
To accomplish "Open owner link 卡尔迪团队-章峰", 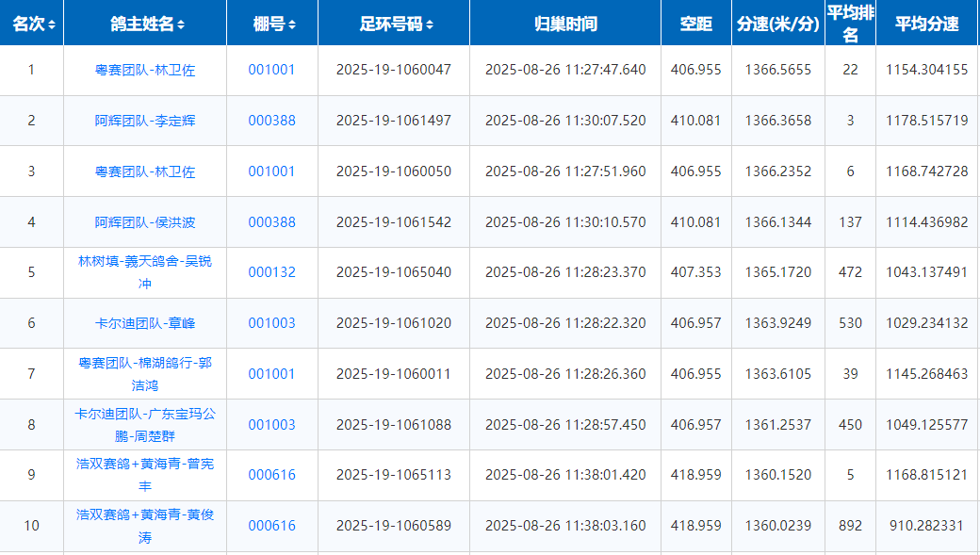I will 145,323.
